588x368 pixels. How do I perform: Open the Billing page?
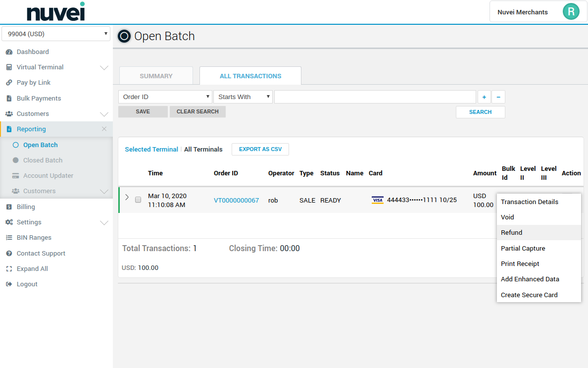coord(26,207)
